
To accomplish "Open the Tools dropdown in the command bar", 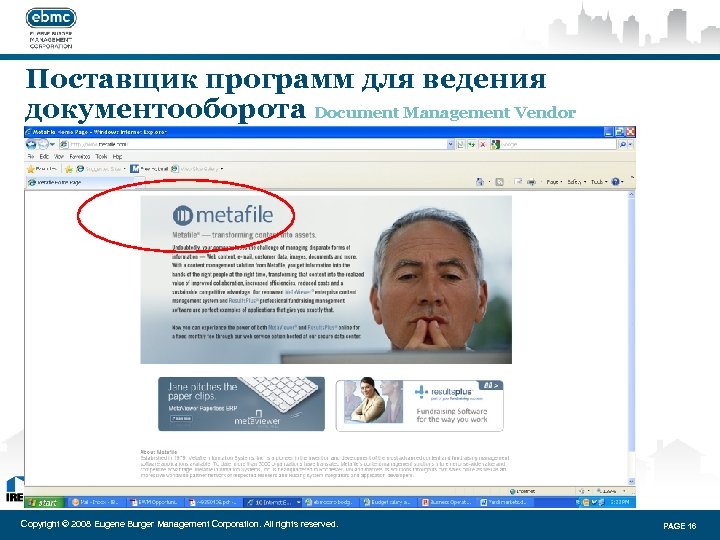I will point(599,182).
